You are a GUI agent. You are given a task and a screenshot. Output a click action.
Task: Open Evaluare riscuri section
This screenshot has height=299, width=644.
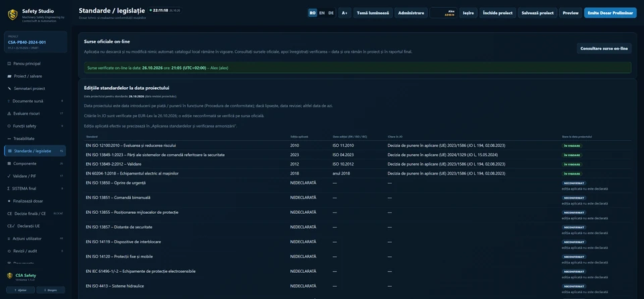point(35,113)
